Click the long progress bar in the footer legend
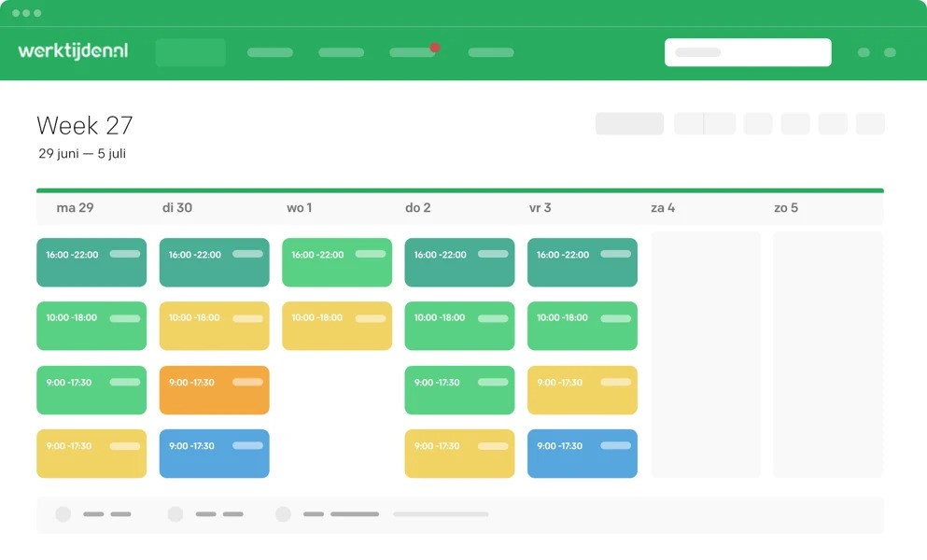Viewport: 927px width, 560px height. click(441, 514)
